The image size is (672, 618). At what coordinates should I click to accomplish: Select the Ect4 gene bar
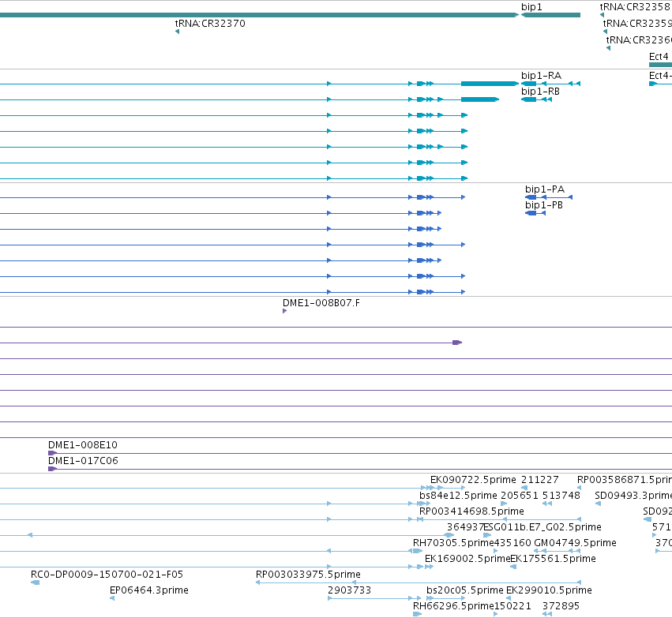(660, 65)
